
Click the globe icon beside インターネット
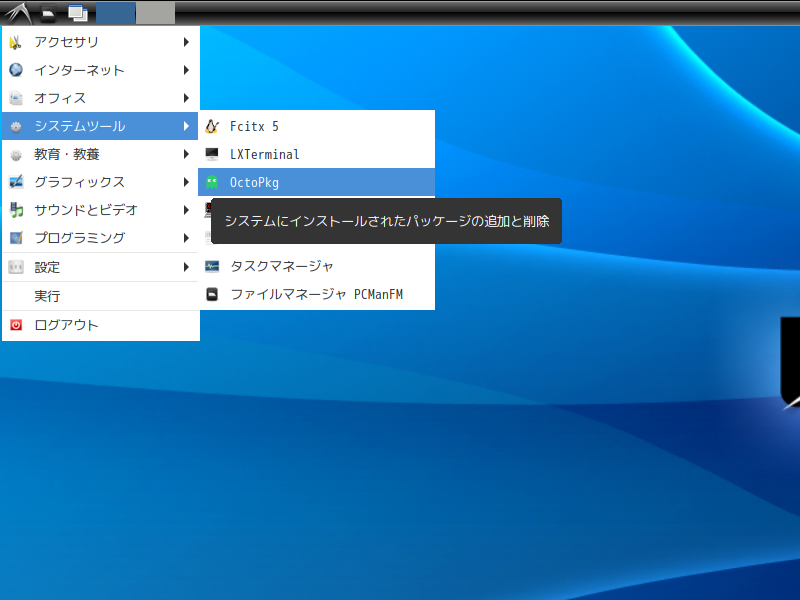coord(16,70)
